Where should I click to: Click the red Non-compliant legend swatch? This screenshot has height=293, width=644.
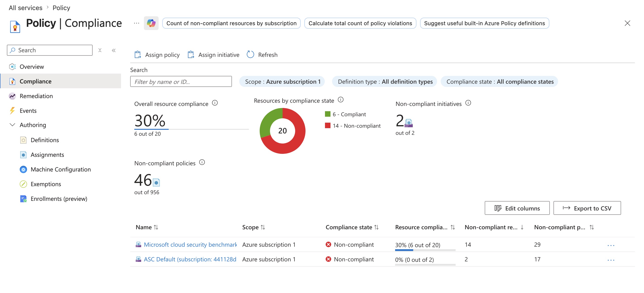(328, 125)
